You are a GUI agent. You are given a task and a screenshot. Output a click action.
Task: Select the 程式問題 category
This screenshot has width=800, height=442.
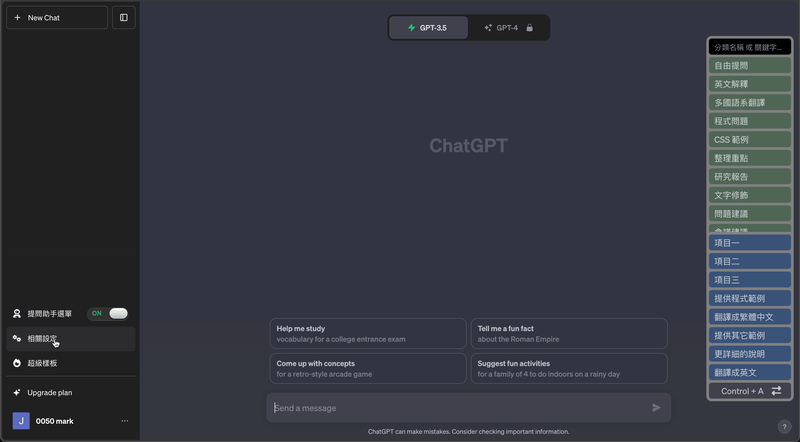coord(749,121)
